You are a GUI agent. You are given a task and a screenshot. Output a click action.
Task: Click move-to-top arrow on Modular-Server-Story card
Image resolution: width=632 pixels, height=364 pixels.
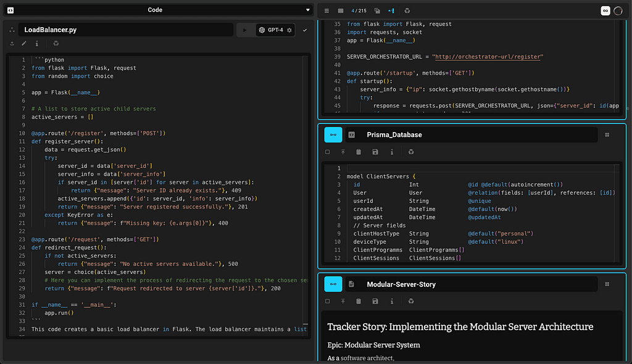(343, 301)
